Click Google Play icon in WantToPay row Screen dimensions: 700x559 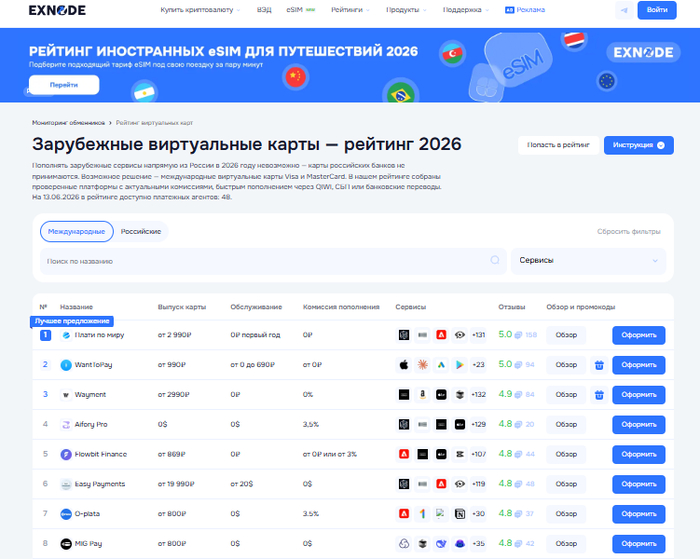tap(459, 365)
